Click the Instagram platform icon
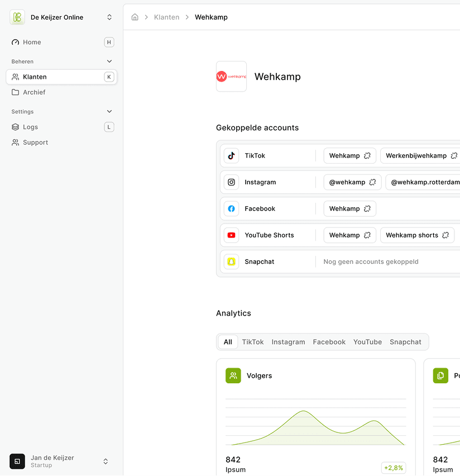The image size is (460, 476). 231,182
